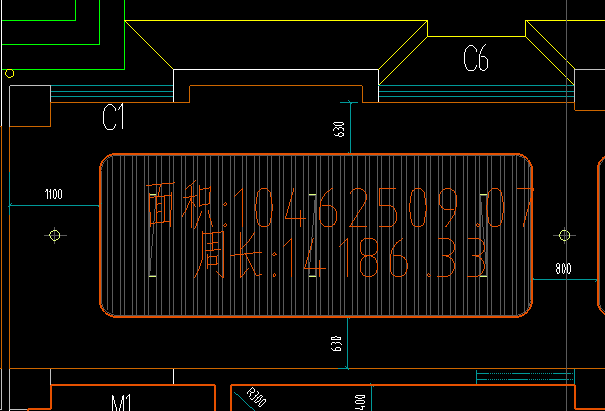Select the 630 dimension above the hatched shape
605x411 pixels.
tap(338, 129)
